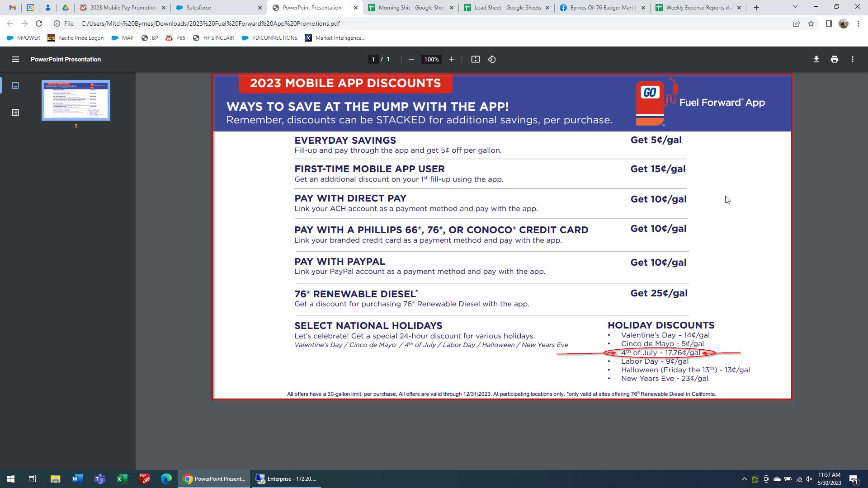Open the Windows Start menu

(11, 479)
